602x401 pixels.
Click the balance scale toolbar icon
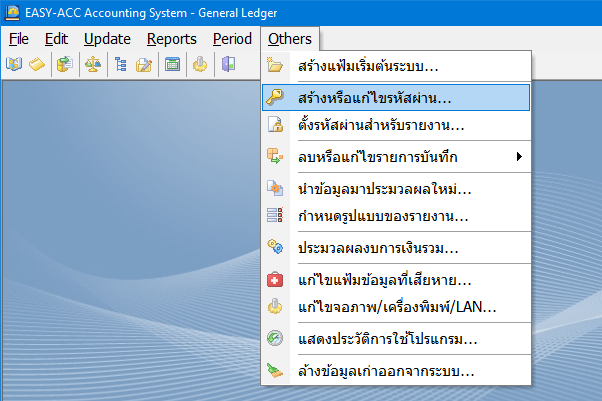pyautogui.click(x=92, y=65)
